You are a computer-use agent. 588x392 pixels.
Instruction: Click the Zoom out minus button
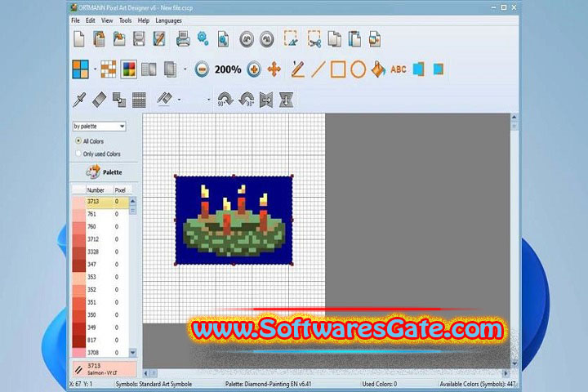[x=202, y=69]
